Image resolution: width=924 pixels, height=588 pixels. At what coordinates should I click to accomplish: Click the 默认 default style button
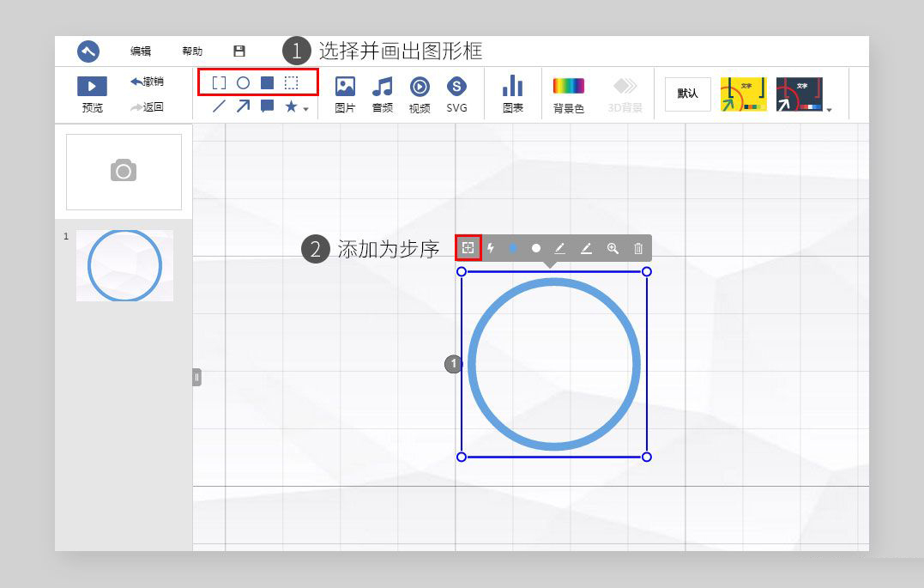click(x=686, y=94)
